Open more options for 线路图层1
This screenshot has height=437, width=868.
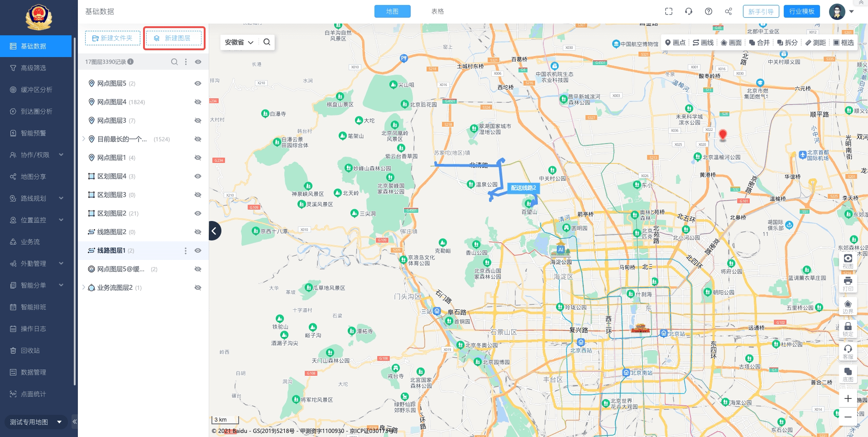(185, 250)
